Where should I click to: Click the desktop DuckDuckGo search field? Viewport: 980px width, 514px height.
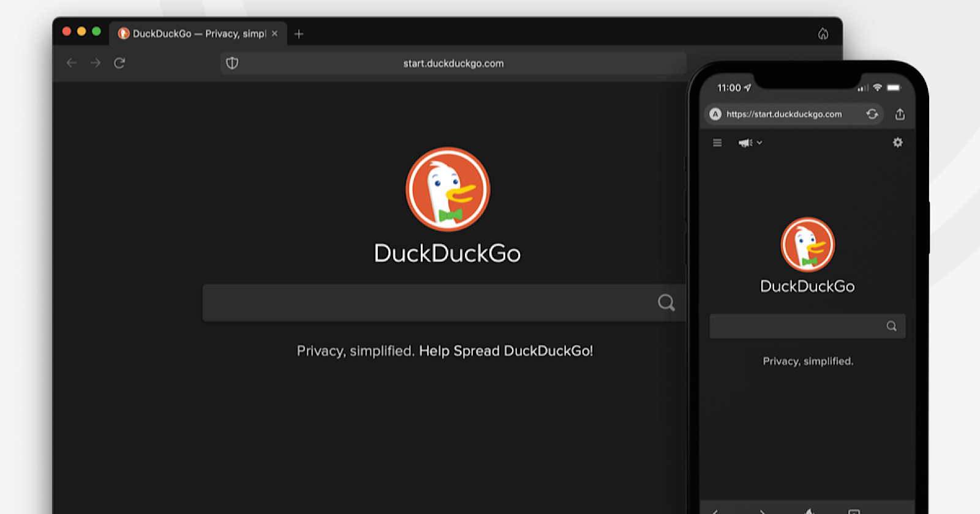(429, 303)
